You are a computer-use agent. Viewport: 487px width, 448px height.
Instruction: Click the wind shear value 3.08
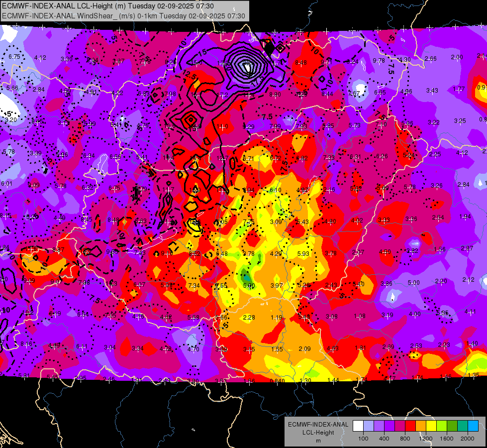coord(332,317)
